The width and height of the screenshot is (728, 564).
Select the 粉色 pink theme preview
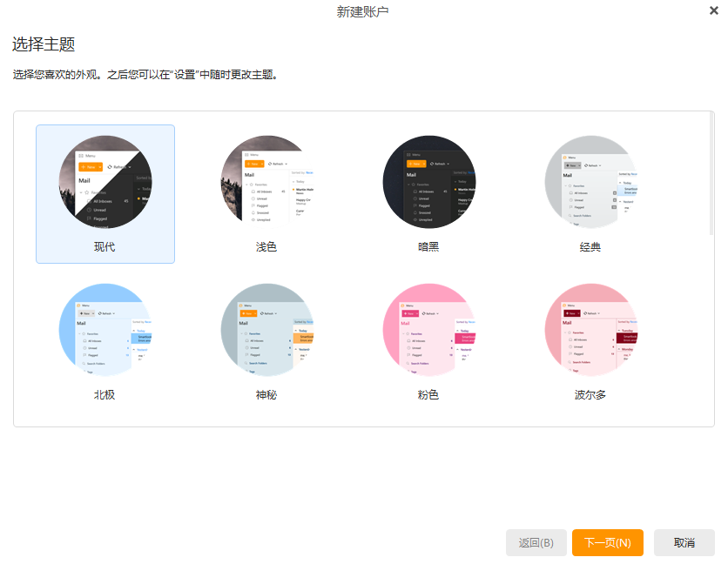429,330
